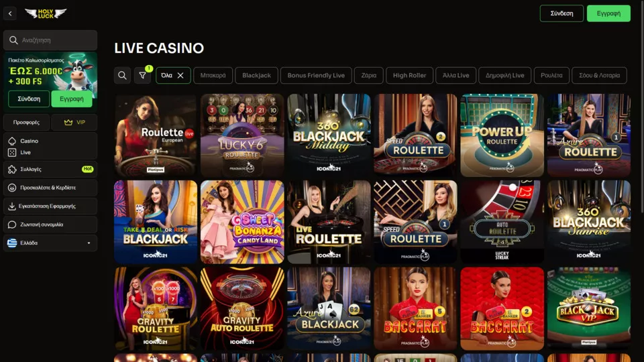
Task: Open Ζωντανή συνομιλία live chat
Action: (x=50, y=225)
